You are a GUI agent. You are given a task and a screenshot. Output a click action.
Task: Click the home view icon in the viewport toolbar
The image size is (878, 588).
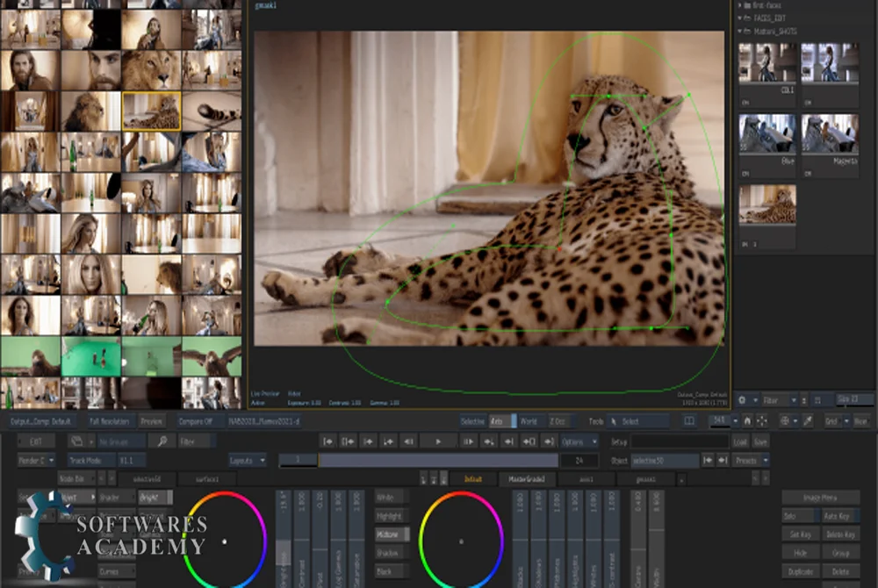[x=747, y=420]
